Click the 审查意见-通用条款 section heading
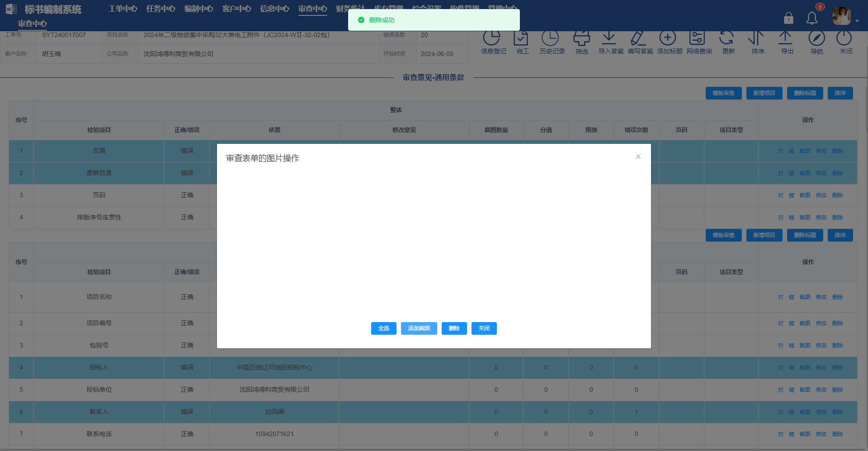Viewport: 868px width, 451px height. click(434, 77)
